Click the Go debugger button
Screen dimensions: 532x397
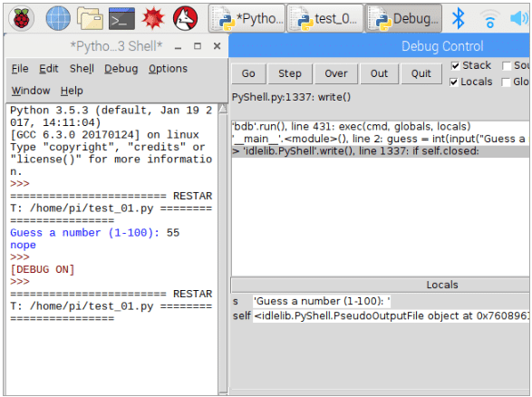(248, 73)
